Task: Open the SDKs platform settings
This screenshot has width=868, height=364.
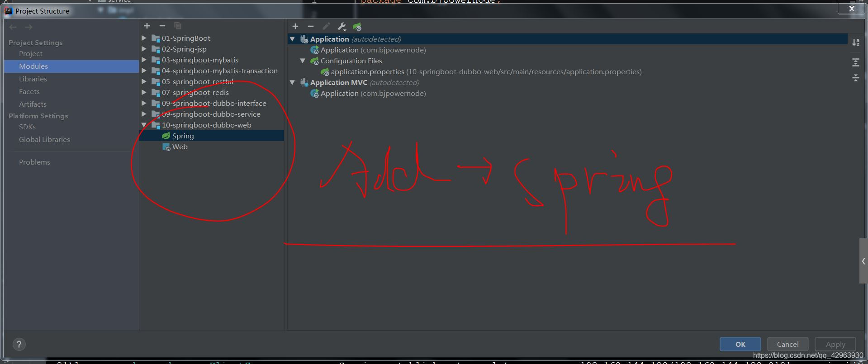Action: pyautogui.click(x=27, y=127)
